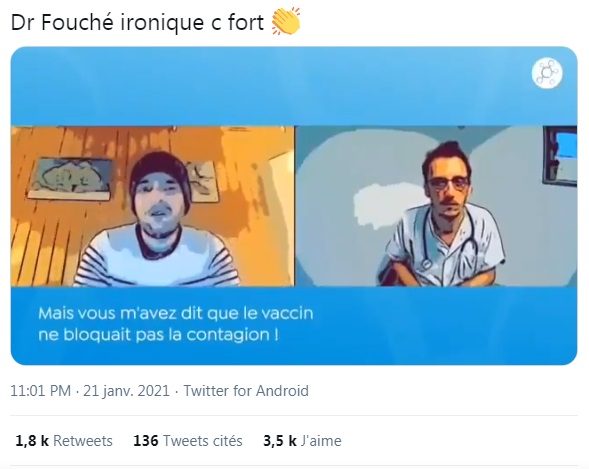Click the window frame in doctor's room

(x=560, y=157)
